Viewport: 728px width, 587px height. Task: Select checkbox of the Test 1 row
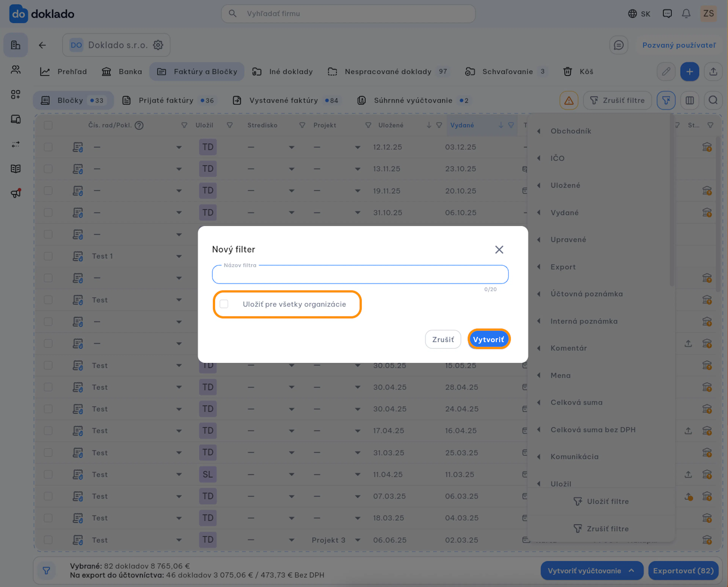coord(48,256)
